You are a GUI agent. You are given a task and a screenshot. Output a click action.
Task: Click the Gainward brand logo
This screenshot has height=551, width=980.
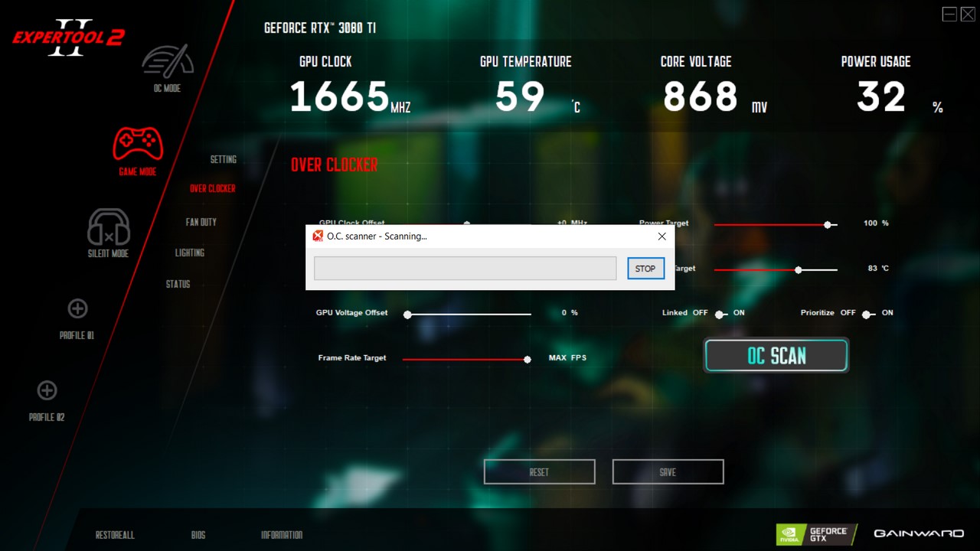(x=919, y=533)
